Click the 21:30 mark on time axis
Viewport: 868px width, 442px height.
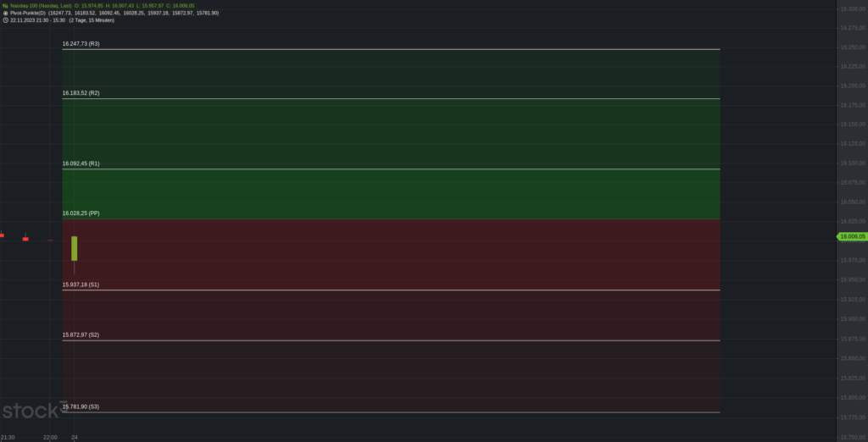7,437
